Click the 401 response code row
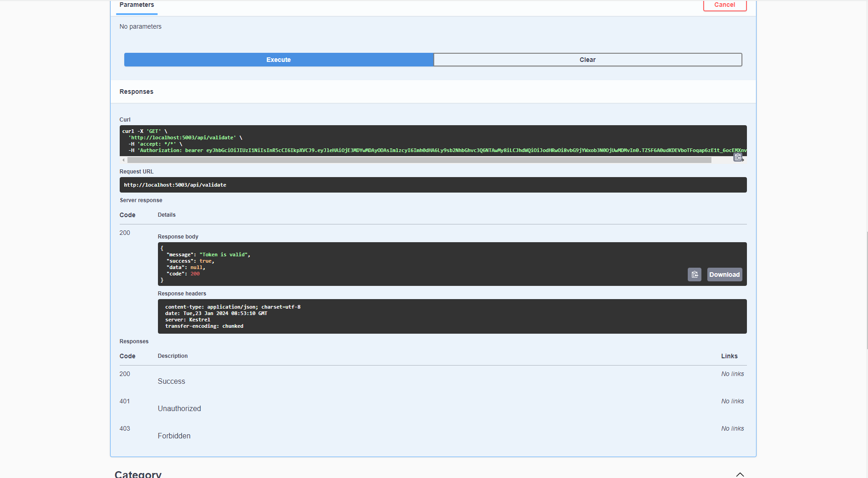Screen dimensions: 868x478 (433, 405)
